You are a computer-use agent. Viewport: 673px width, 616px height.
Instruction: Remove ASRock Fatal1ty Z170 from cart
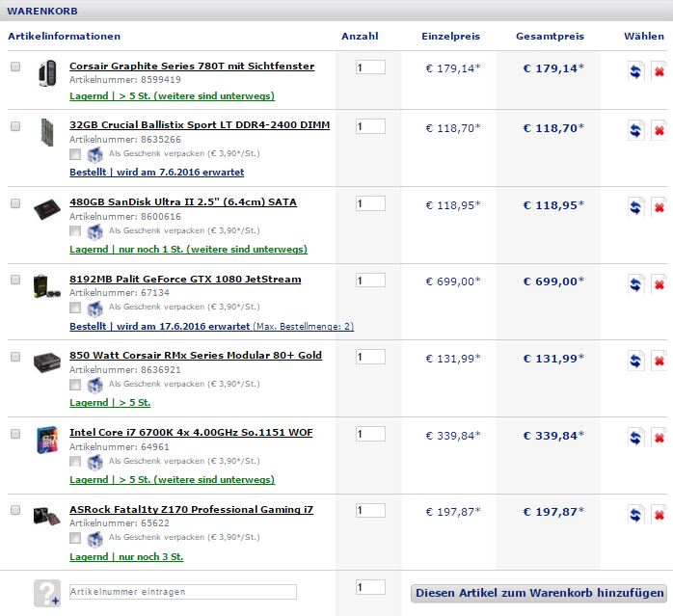tap(659, 514)
